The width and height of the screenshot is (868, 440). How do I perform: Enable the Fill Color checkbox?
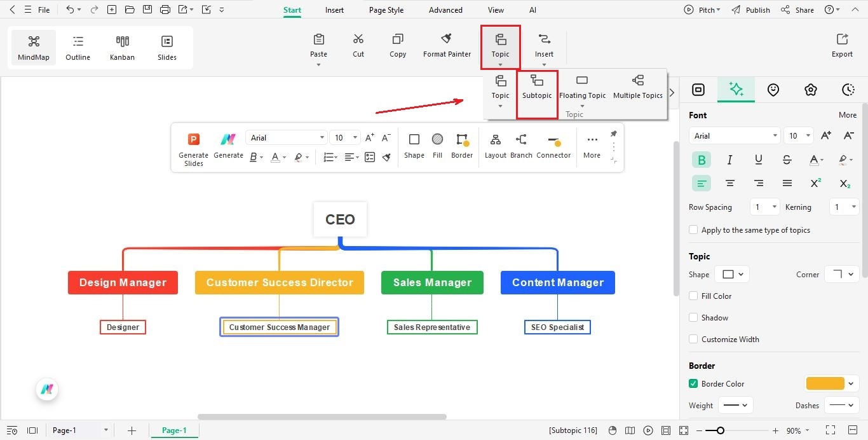pos(693,296)
